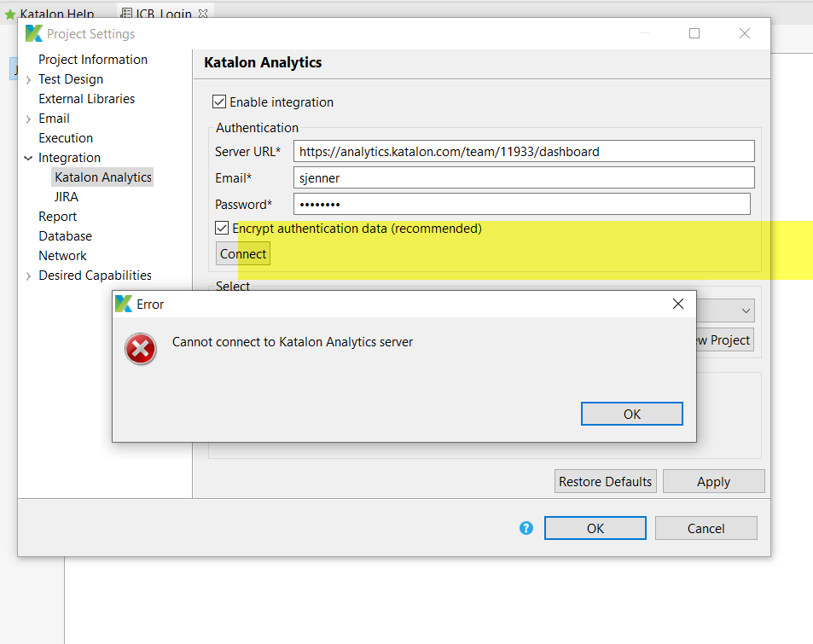Click the Katalon logo in Project Settings title
813x644 pixels.
click(34, 34)
